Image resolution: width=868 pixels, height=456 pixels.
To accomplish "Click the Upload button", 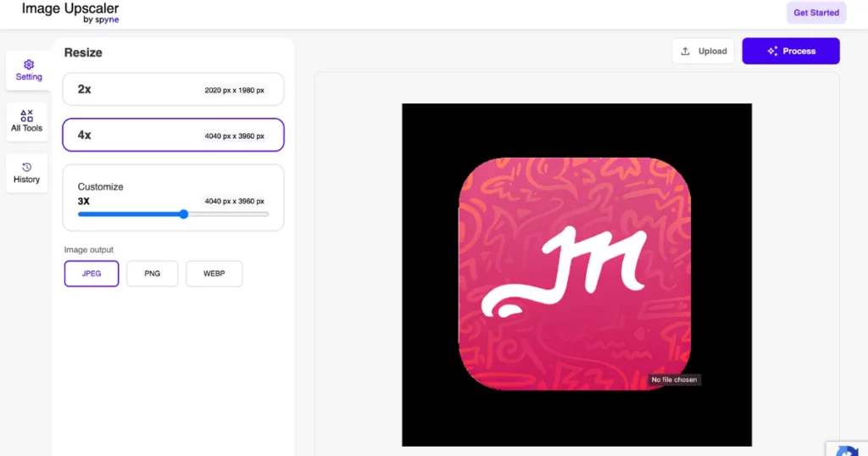I will [703, 51].
